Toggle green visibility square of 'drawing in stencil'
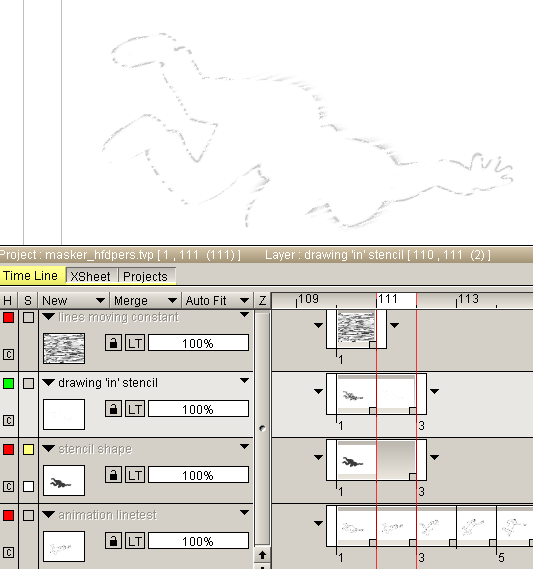 click(x=8, y=384)
